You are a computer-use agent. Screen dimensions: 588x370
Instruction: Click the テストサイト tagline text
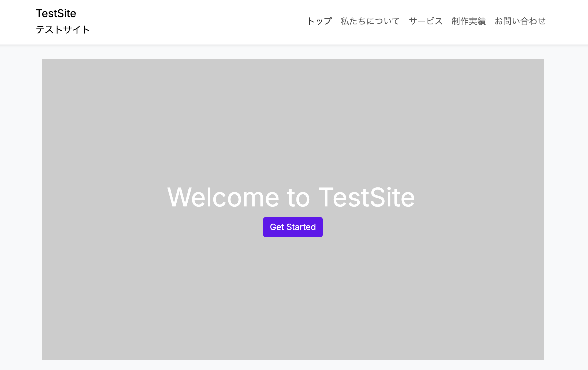pyautogui.click(x=63, y=29)
